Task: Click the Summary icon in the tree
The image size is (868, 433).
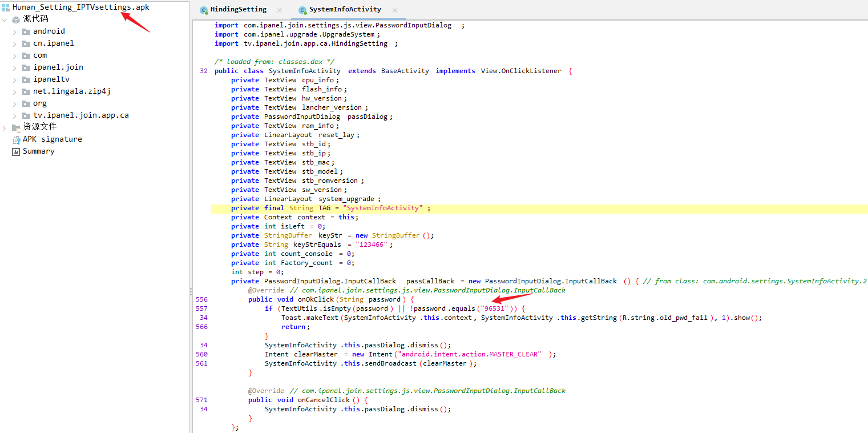Action: coord(16,151)
